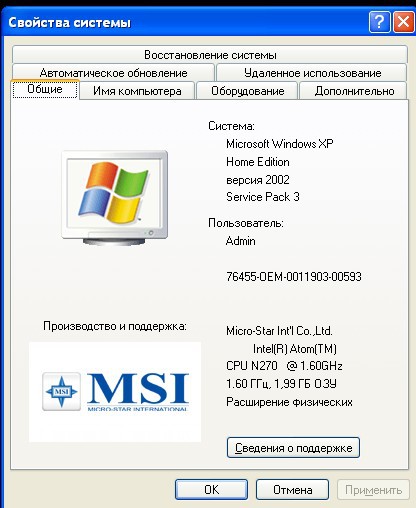Confirm with the OK button

(x=211, y=490)
